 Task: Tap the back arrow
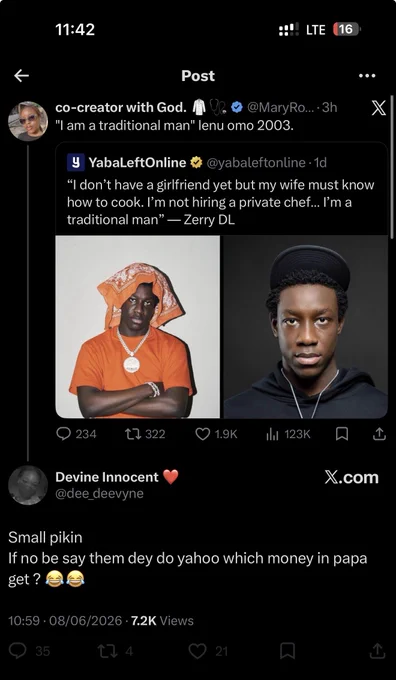(x=21, y=76)
